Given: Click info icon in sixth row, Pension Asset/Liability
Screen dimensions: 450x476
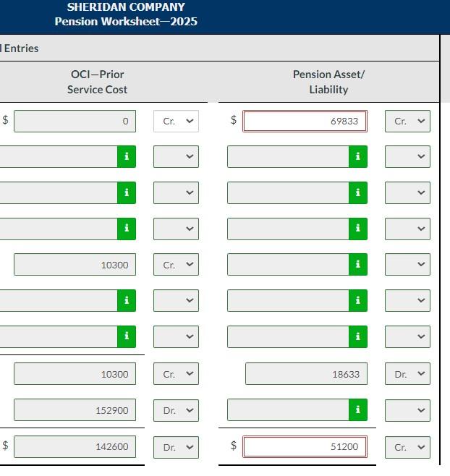Looking at the screenshot, I should [358, 300].
